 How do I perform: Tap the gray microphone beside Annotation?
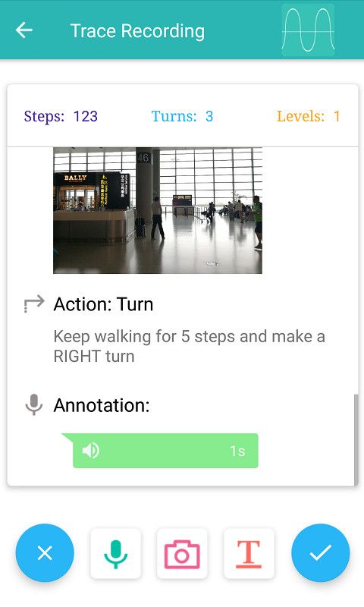pyautogui.click(x=34, y=405)
